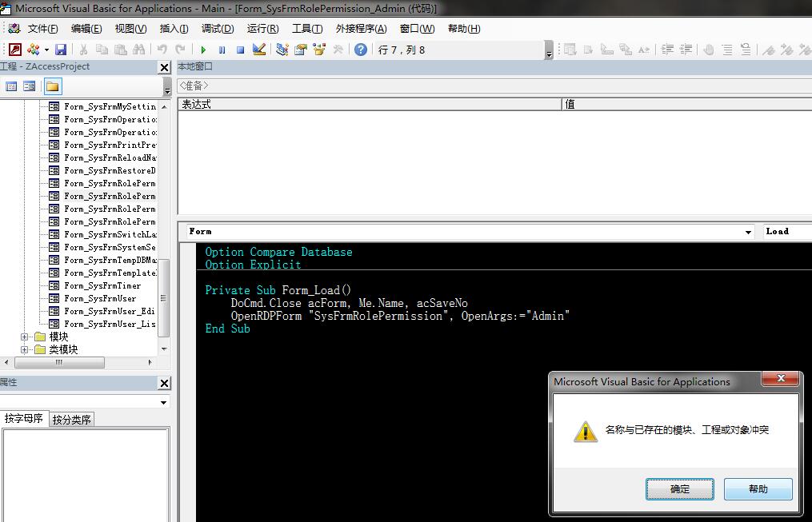
Task: Open the 窗口(W) menu
Action: [418, 29]
